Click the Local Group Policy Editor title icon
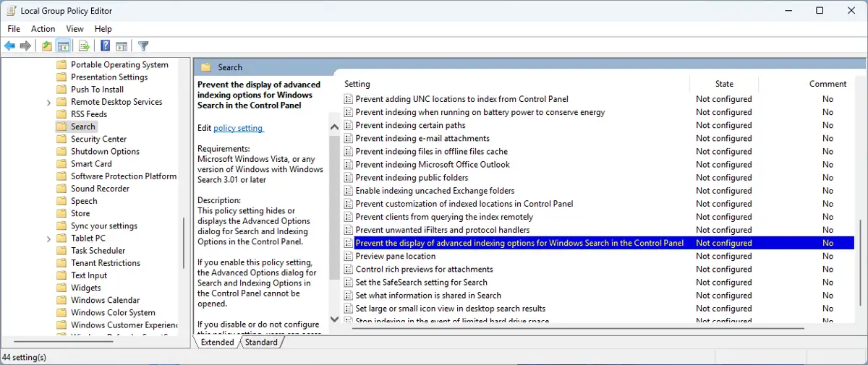Image resolution: width=868 pixels, height=365 pixels. tap(9, 11)
